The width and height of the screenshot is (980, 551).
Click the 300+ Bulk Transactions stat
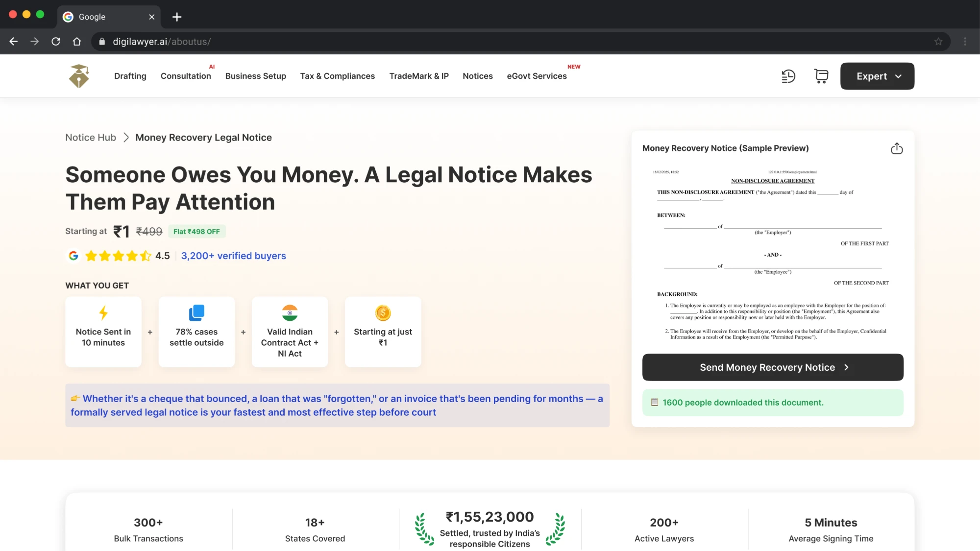[148, 530]
